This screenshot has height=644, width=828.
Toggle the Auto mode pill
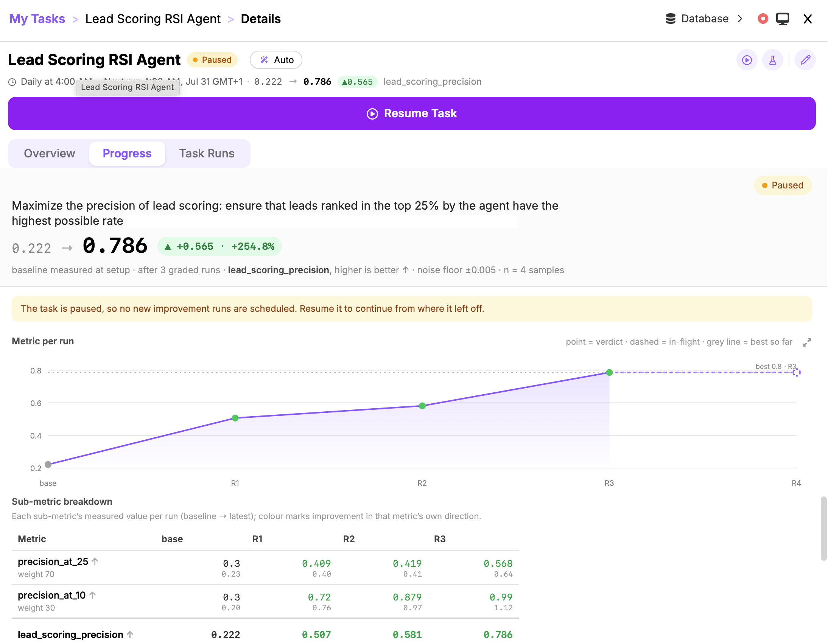[x=276, y=60]
